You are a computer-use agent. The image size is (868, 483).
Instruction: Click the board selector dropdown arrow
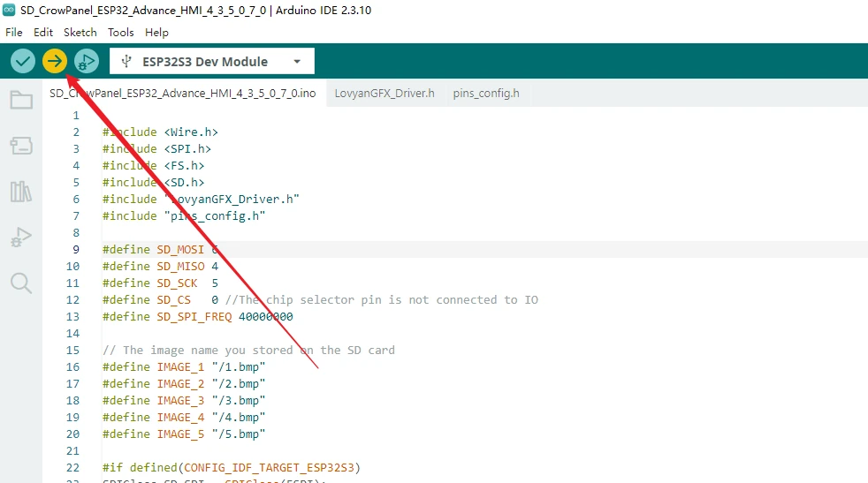297,62
